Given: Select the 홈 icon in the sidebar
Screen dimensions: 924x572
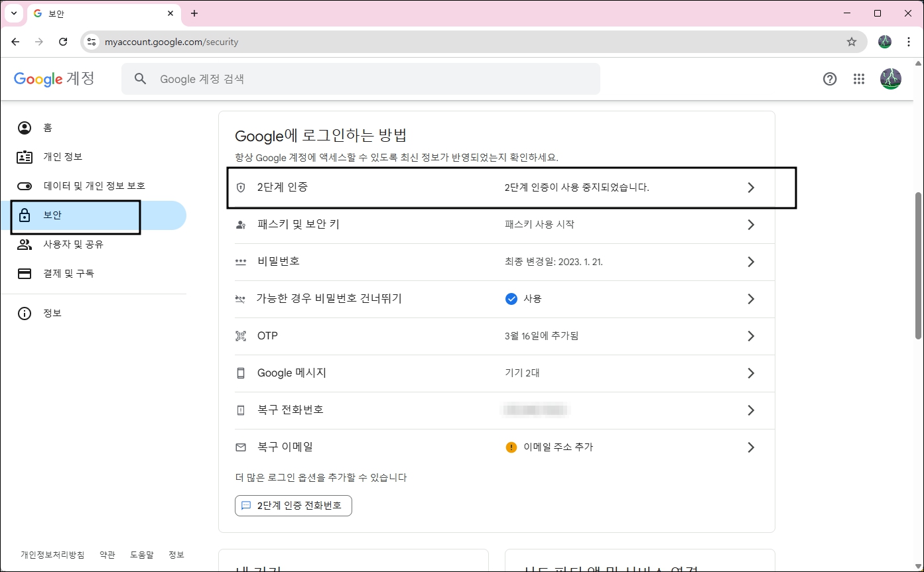Looking at the screenshot, I should pyautogui.click(x=25, y=127).
